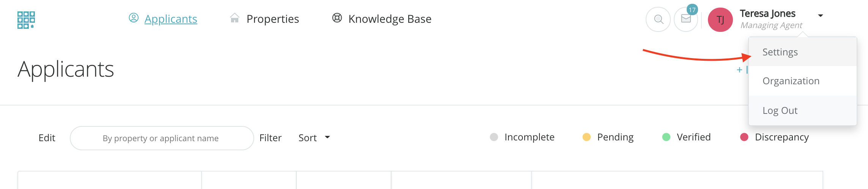Toggle the Pending status filter

click(608, 137)
